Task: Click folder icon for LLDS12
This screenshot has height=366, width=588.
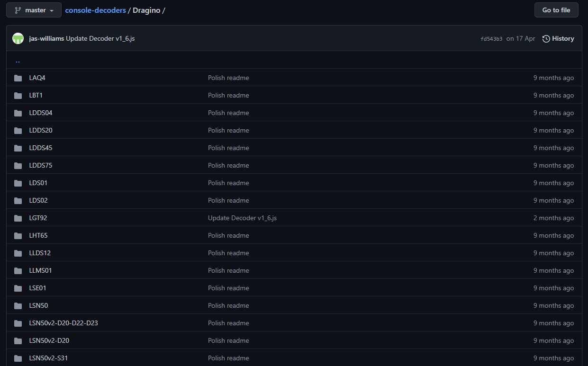Action: pos(18,253)
